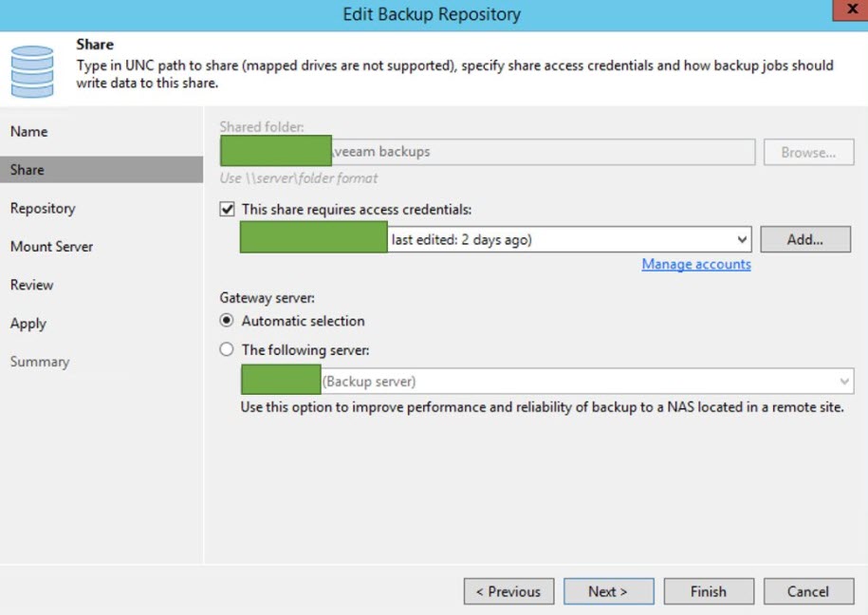This screenshot has height=615, width=868.
Task: Go back with the < Previous button
Action: [508, 591]
